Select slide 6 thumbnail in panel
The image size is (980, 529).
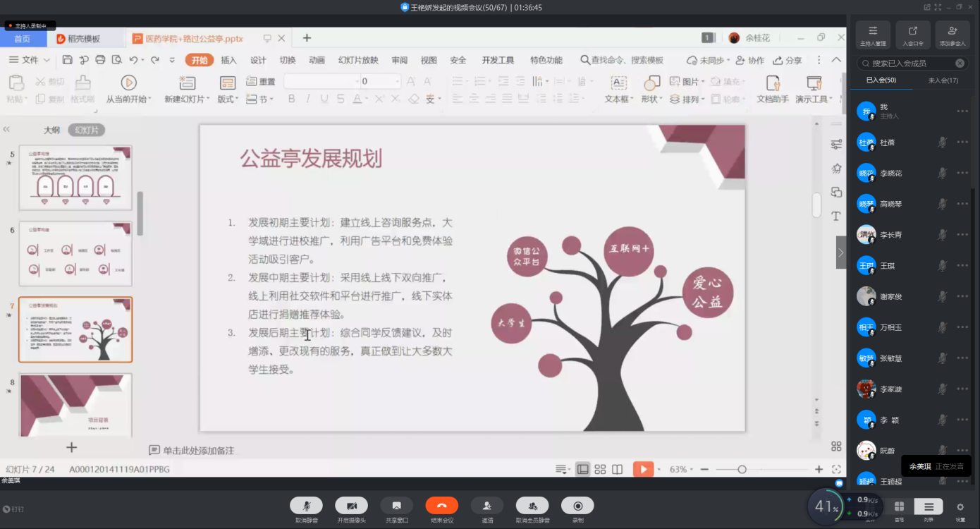(75, 253)
